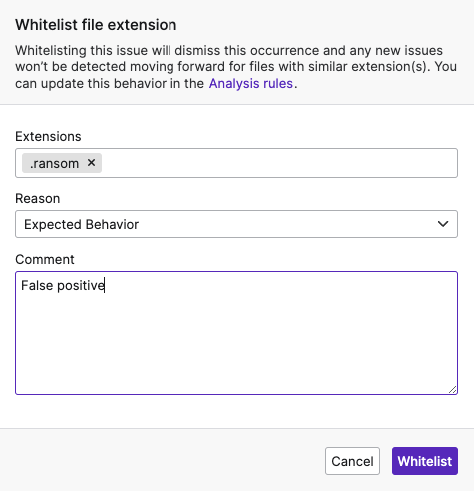The width and height of the screenshot is (474, 491).
Task: Cancel the whitelist dialog
Action: (x=352, y=461)
